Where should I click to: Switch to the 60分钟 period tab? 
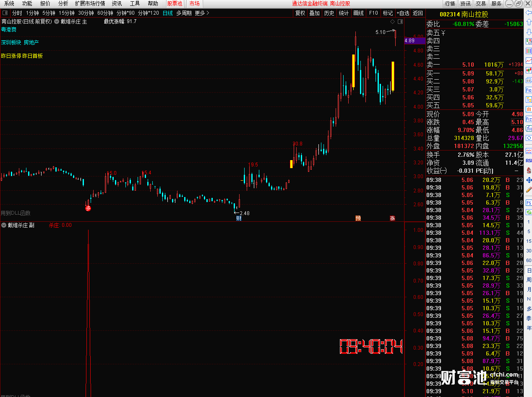point(105,13)
